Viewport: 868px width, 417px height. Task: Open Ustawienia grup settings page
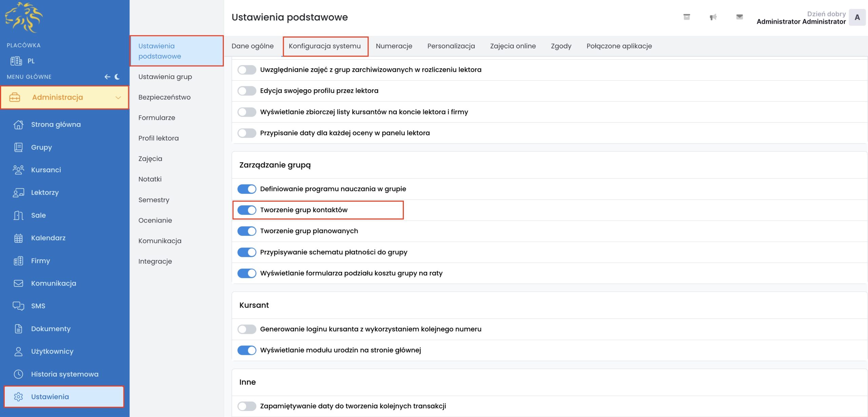pos(165,77)
